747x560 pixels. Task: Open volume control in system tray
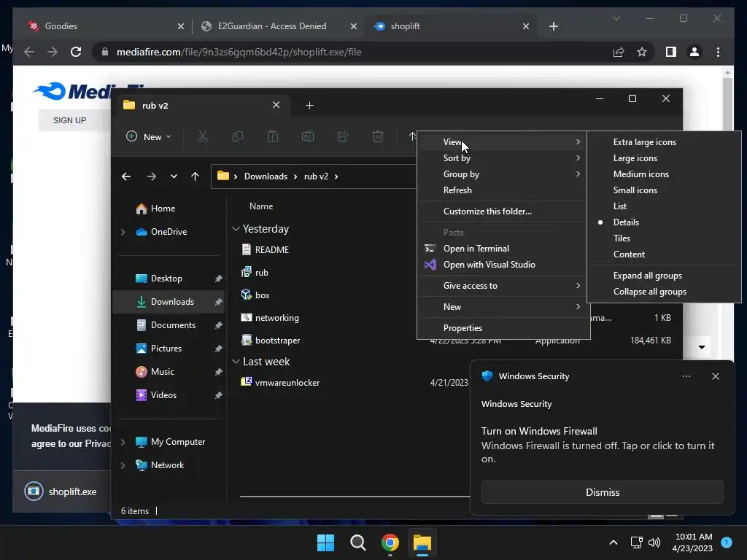(654, 542)
